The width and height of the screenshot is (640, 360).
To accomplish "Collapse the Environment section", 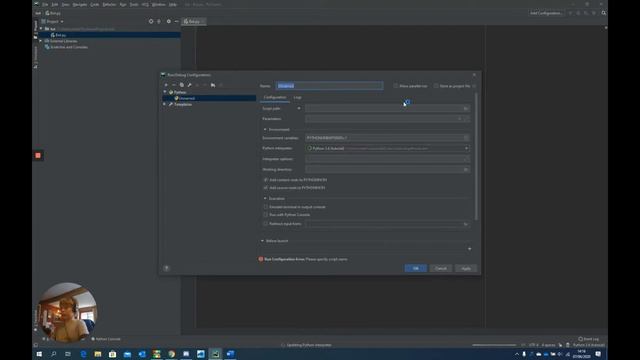I will point(265,129).
